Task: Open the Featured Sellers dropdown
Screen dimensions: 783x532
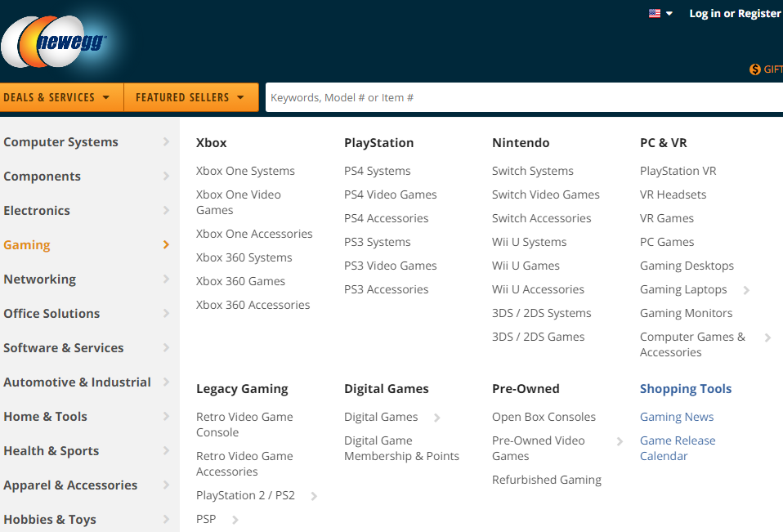Action: pyautogui.click(x=190, y=97)
